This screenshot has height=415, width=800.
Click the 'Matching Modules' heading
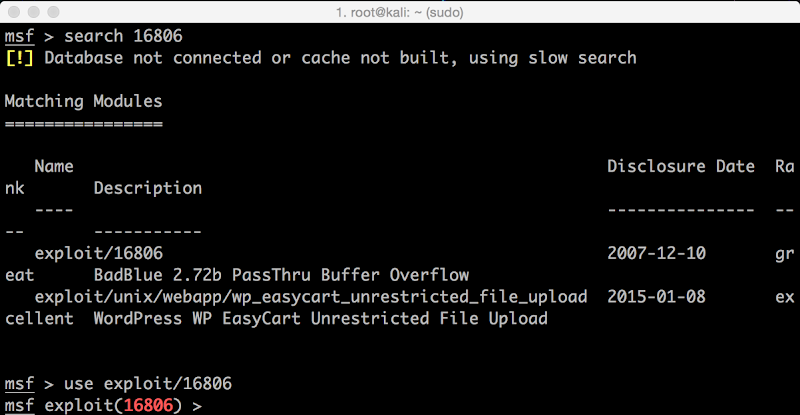pos(84,101)
